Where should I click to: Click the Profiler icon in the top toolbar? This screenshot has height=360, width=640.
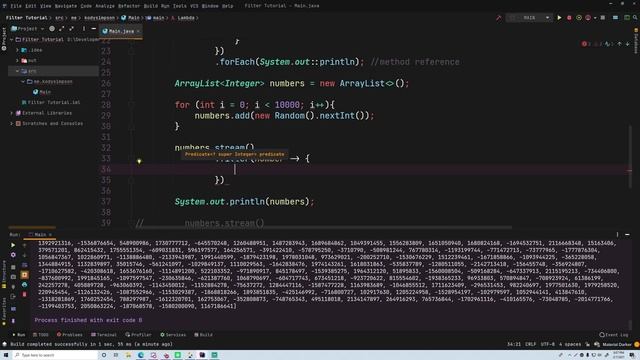tap(588, 18)
